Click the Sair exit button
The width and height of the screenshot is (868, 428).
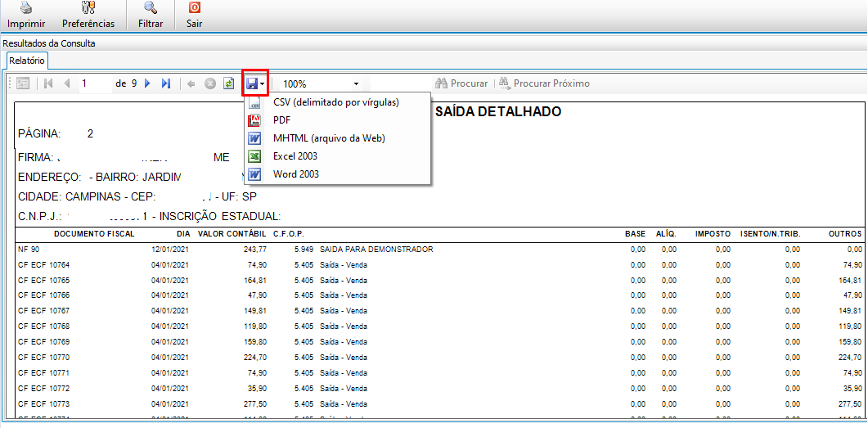pos(195,16)
